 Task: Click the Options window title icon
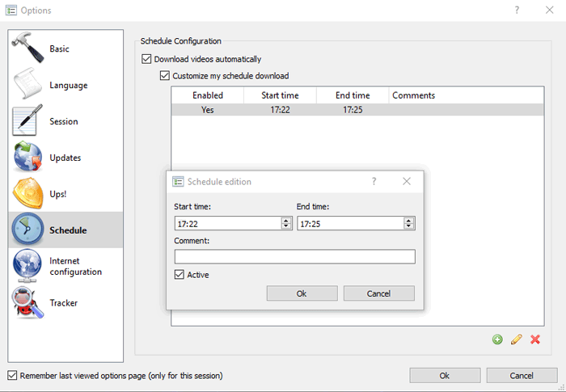click(x=11, y=11)
